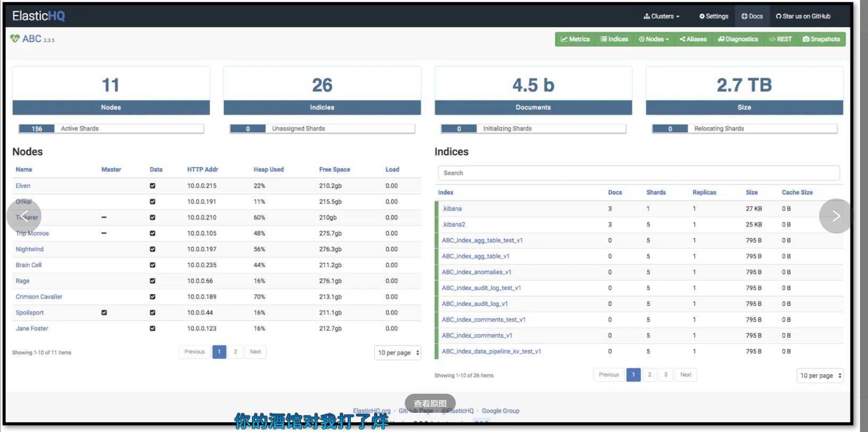This screenshot has height=432, width=868.
Task: Expand the Clusters dropdown menu
Action: [661, 16]
